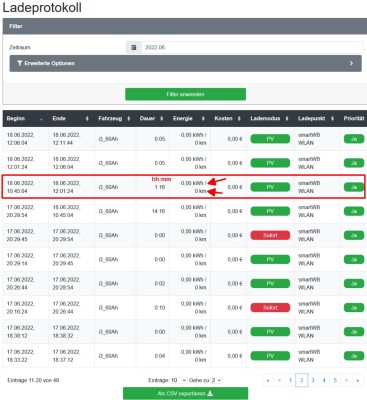Click the Zeitraum date field 2022.06

pyautogui.click(x=252, y=47)
